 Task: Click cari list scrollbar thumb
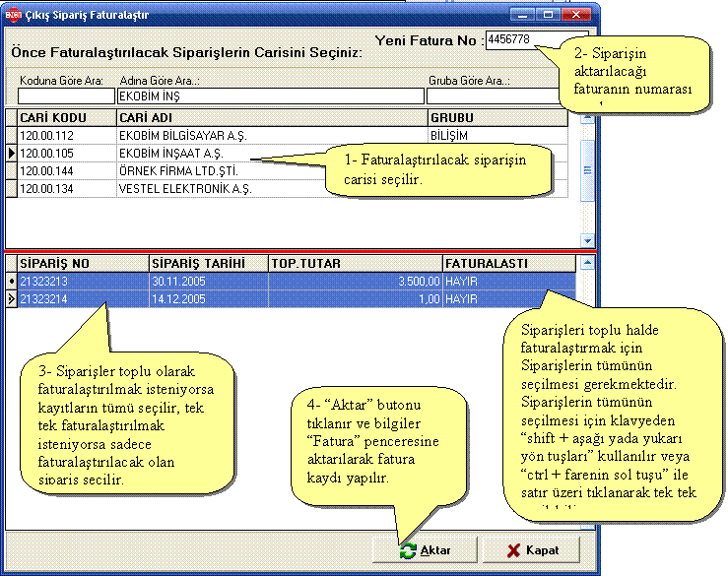coord(587,170)
